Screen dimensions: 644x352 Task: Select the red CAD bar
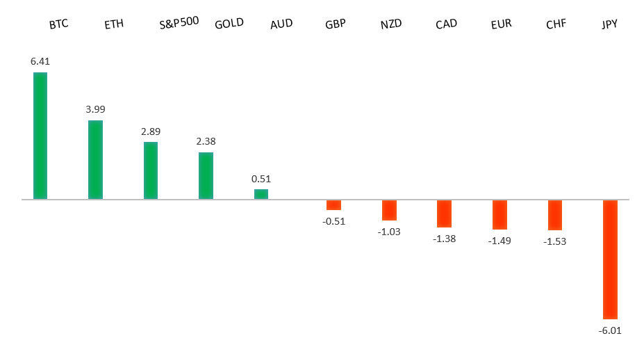[x=445, y=214]
